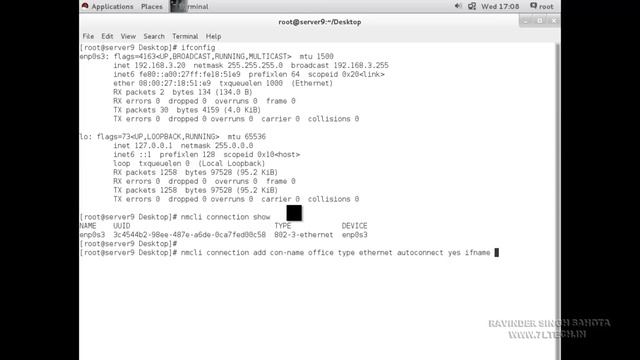Maximize the terminal window
The height and width of the screenshot is (360, 640).
pyautogui.click(x=540, y=20)
